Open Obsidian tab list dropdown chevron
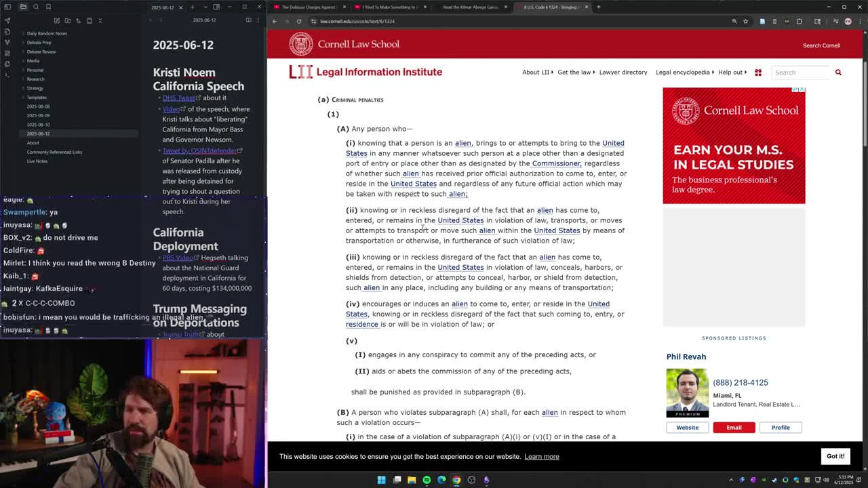 pyautogui.click(x=205, y=7)
